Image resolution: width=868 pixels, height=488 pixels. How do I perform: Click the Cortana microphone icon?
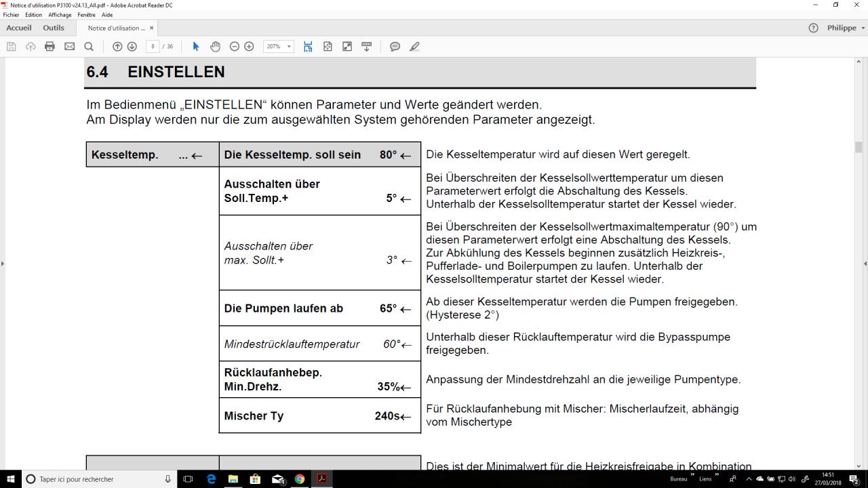click(168, 479)
